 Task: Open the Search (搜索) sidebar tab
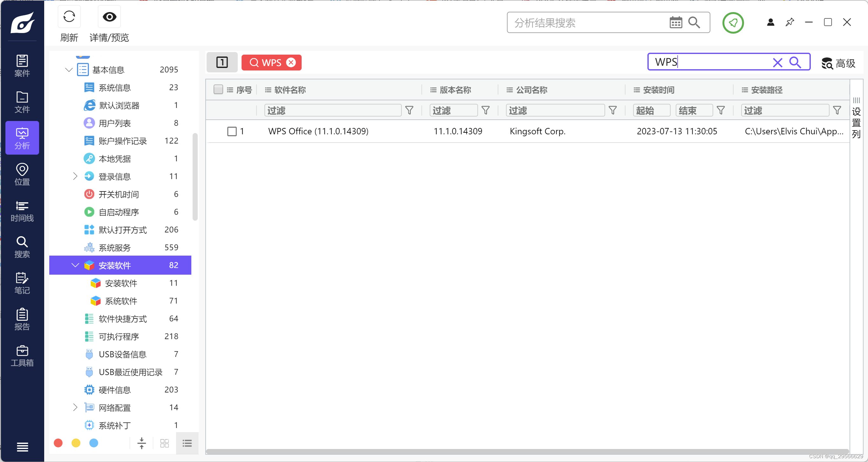tap(22, 246)
